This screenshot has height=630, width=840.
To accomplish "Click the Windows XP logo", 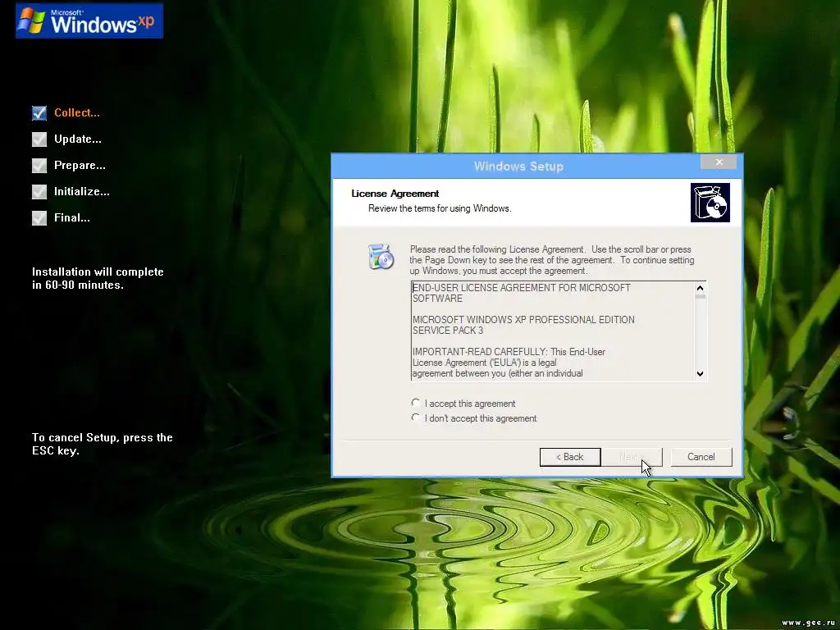I will tap(89, 21).
